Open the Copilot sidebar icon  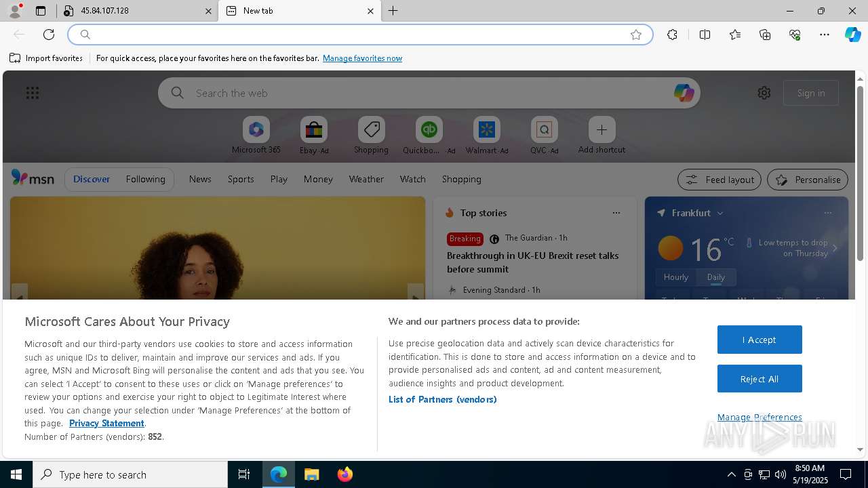(x=852, y=35)
